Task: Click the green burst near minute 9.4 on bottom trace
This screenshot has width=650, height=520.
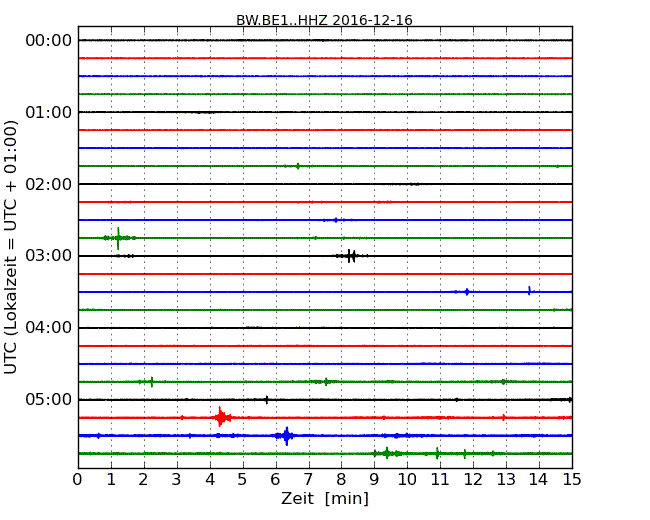Action: click(387, 453)
